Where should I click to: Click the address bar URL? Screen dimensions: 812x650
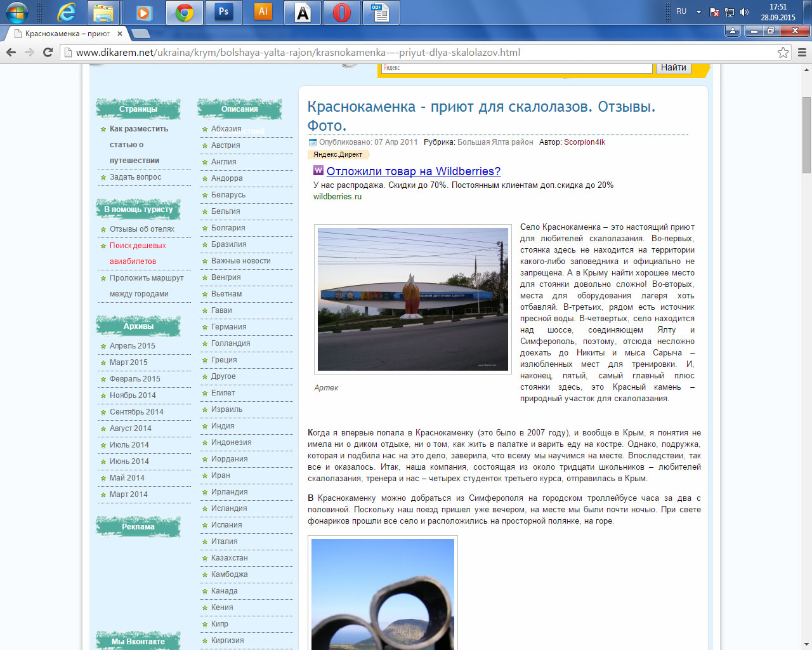tap(298, 53)
